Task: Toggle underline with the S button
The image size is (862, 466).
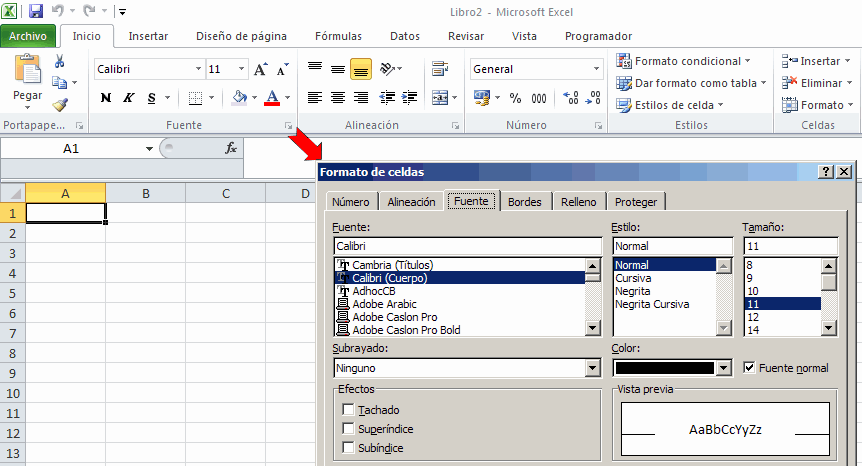Action: 152,98
